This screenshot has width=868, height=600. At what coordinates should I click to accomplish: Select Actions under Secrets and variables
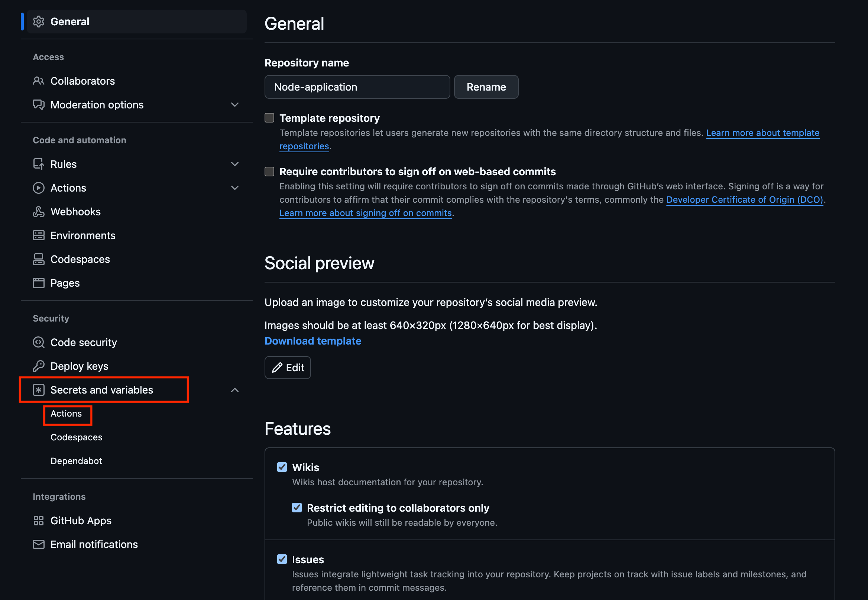click(66, 414)
